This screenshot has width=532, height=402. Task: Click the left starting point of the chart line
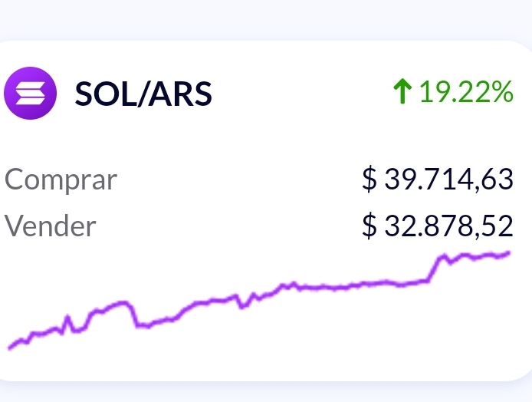click(x=10, y=348)
